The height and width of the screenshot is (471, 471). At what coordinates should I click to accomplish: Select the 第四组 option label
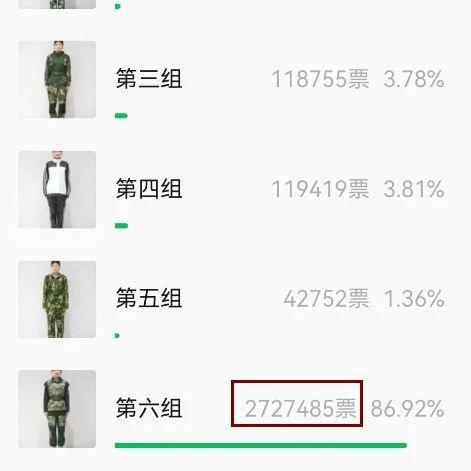[x=149, y=188]
